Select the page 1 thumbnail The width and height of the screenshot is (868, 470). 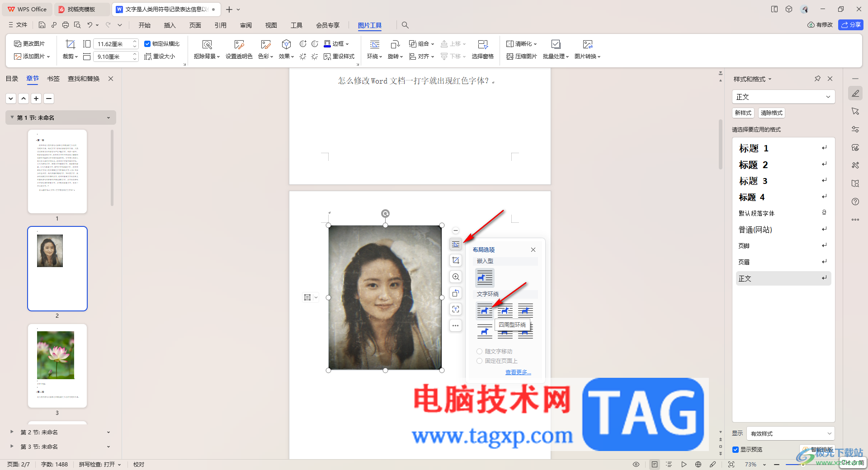pos(57,171)
